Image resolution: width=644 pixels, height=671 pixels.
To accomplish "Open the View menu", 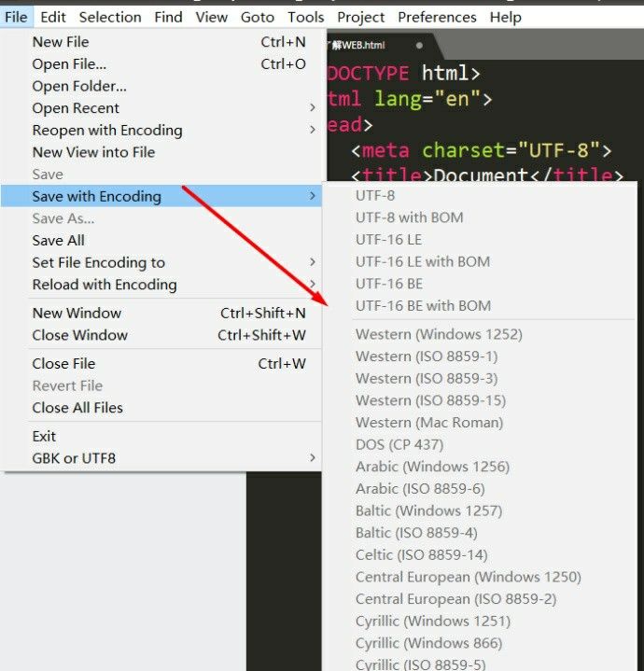I will [x=211, y=17].
